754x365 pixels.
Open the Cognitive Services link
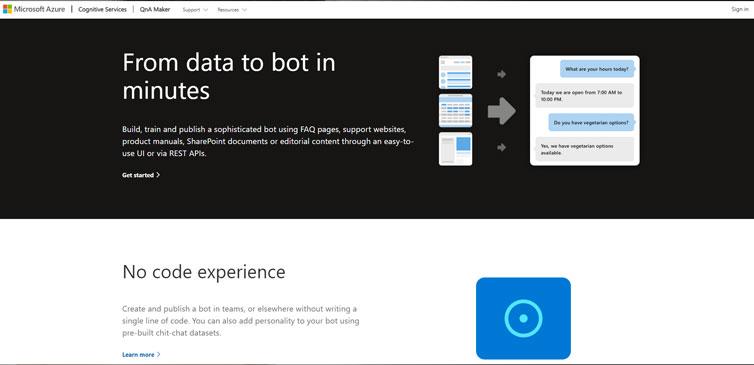(102, 9)
